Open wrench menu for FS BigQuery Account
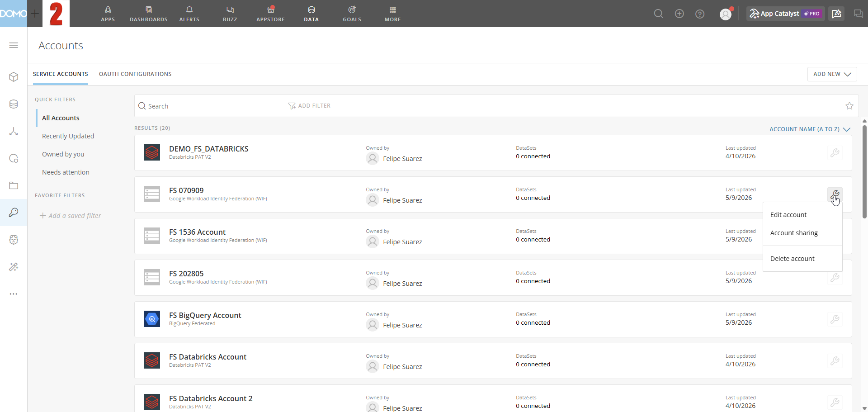Viewport: 868px width, 412px height. point(835,319)
